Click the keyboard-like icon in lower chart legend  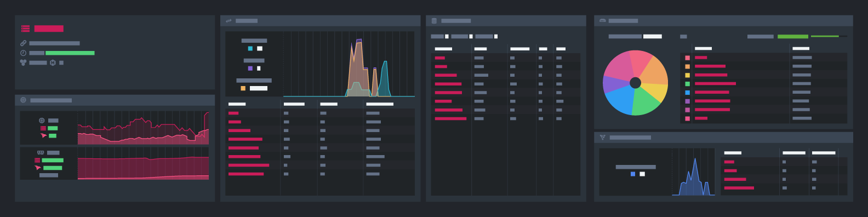41,152
